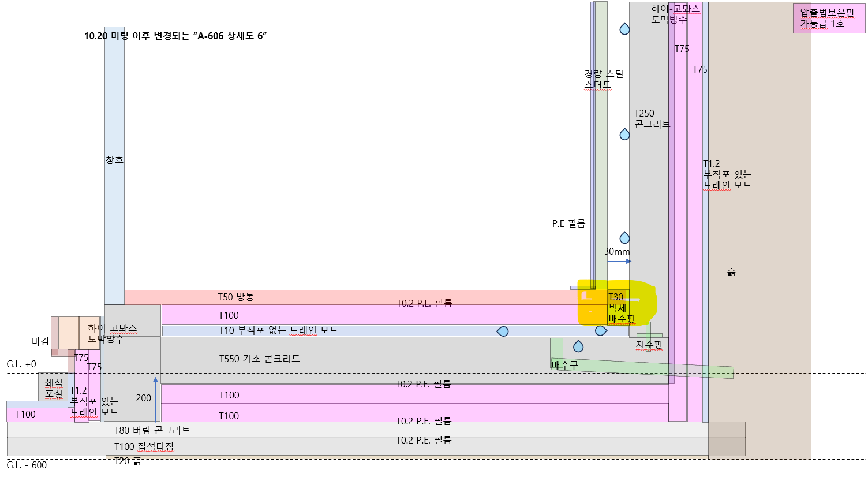Select the blue upward arrow beside 200
This screenshot has height=477, width=868.
[155, 398]
